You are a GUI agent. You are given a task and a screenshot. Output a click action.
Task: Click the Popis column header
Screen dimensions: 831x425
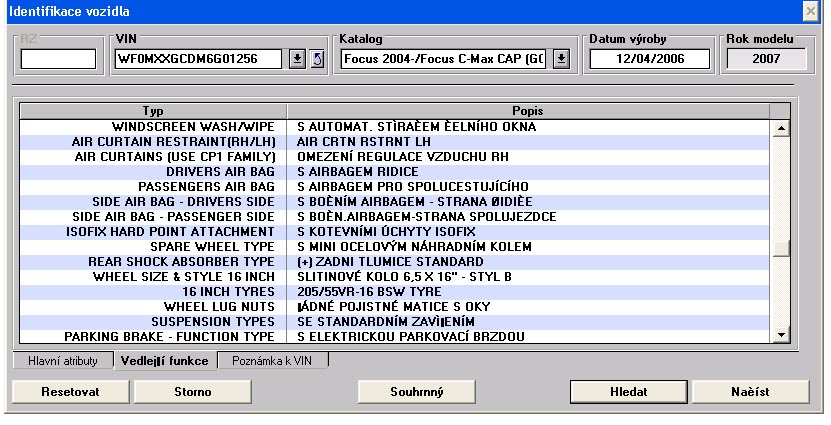[531, 110]
